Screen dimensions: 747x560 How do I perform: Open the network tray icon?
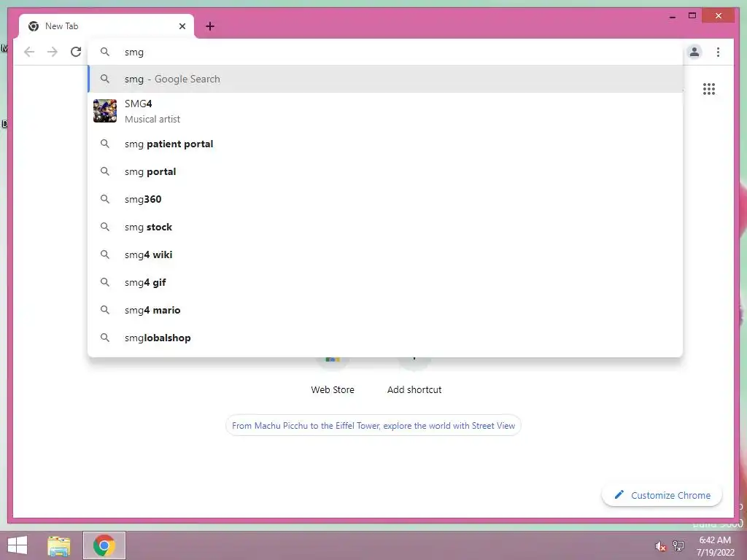678,546
